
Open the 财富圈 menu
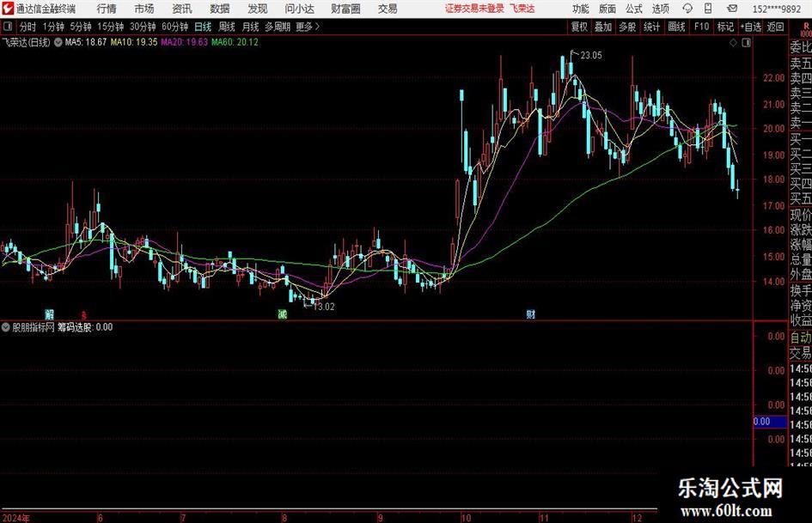pyautogui.click(x=345, y=9)
